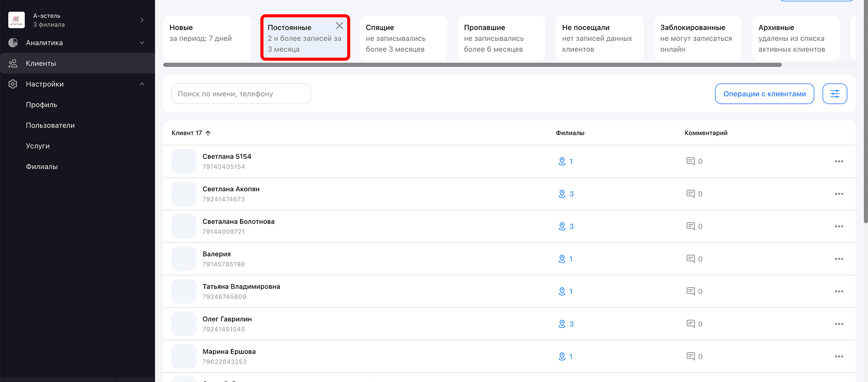The height and width of the screenshot is (382, 868).
Task: Open client Марина Ершова
Action: point(229,352)
